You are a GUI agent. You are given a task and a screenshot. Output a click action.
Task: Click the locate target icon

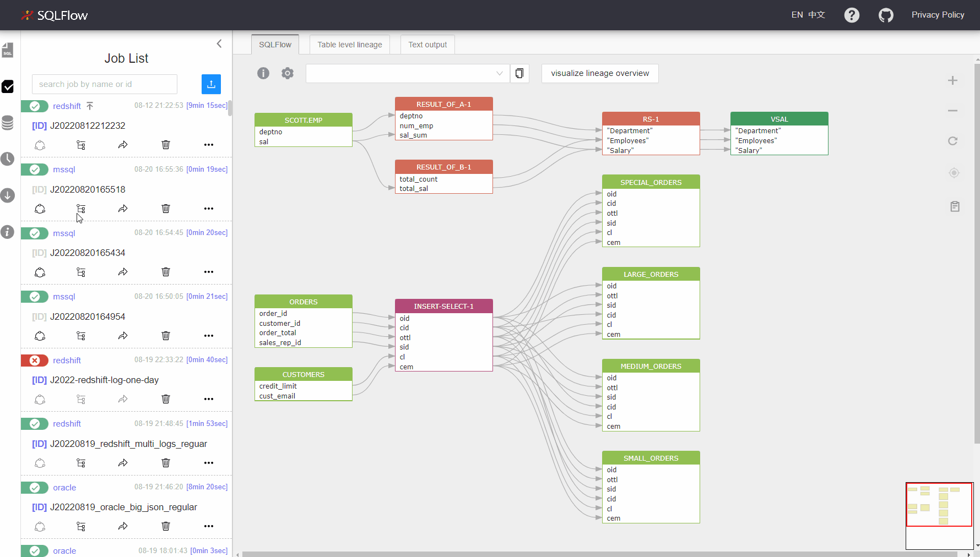(x=954, y=173)
